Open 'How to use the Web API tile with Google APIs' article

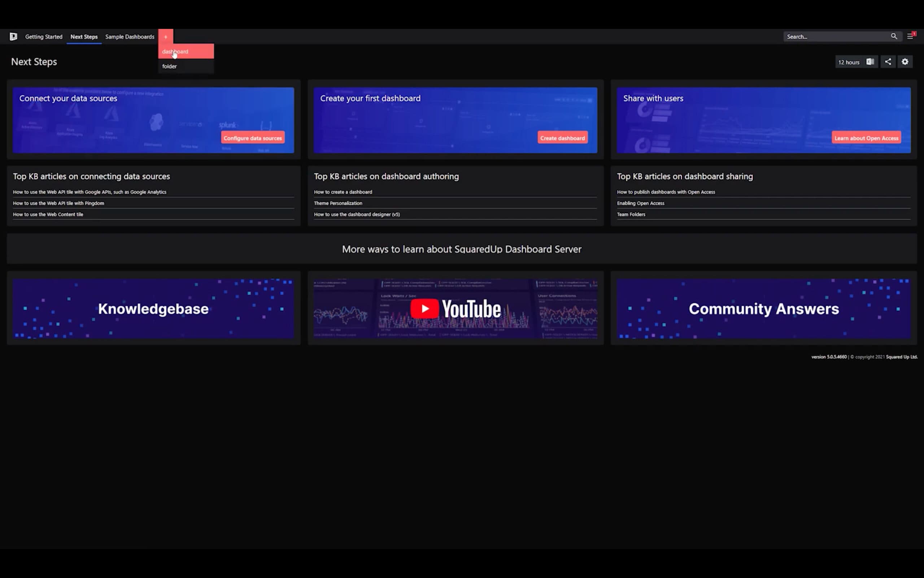(x=90, y=192)
